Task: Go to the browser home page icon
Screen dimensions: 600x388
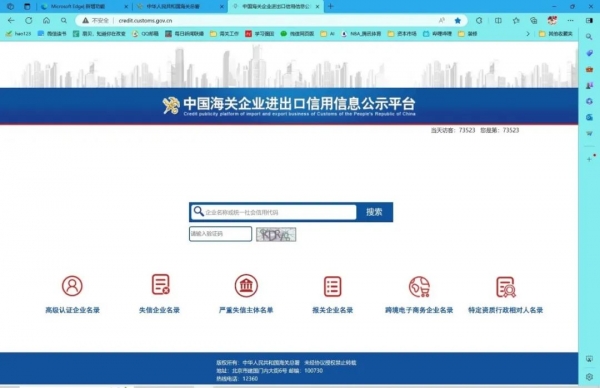Action: (46, 20)
